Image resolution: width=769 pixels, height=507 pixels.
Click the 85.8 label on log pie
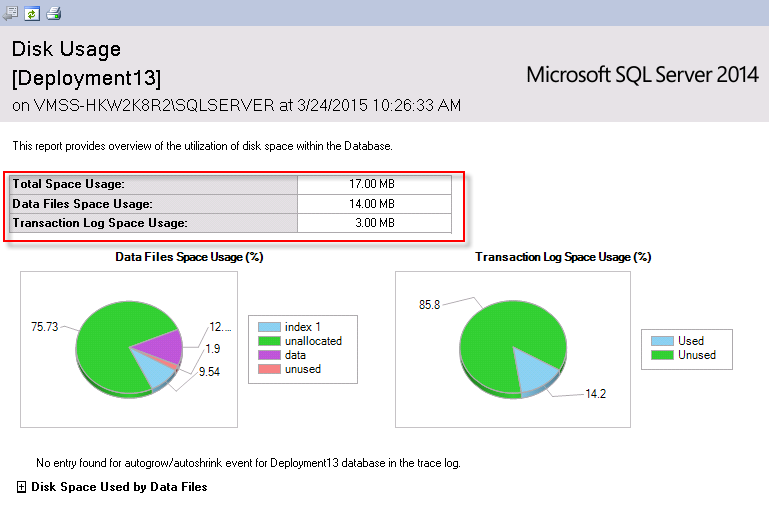coord(430,304)
